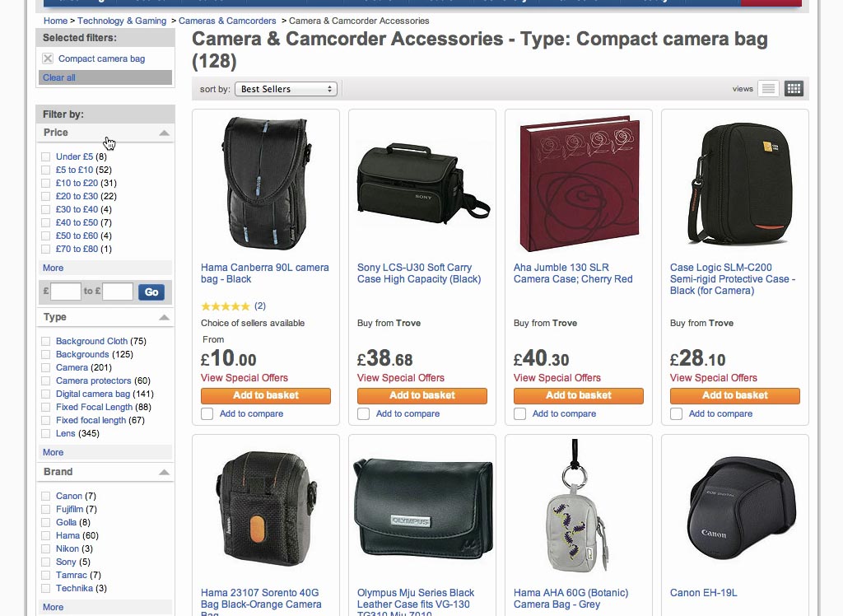The height and width of the screenshot is (616, 843).
Task: Open the Hama Canberra 90L bag thumbnail
Action: point(265,183)
